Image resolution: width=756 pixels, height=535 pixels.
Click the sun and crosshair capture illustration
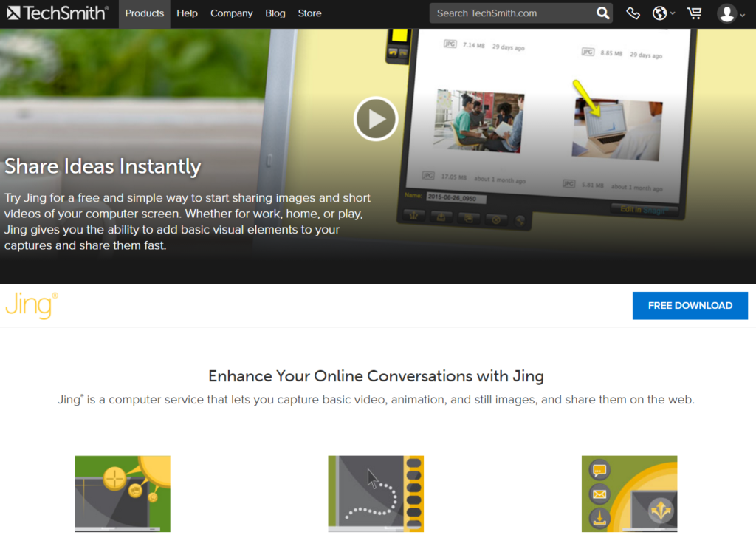(123, 494)
